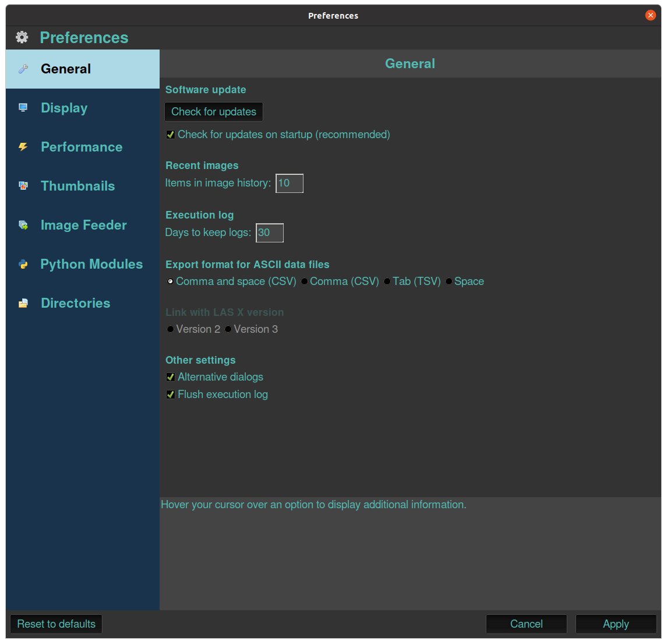667x644 pixels.
Task: Open the Display preferences tab
Action: tap(64, 108)
